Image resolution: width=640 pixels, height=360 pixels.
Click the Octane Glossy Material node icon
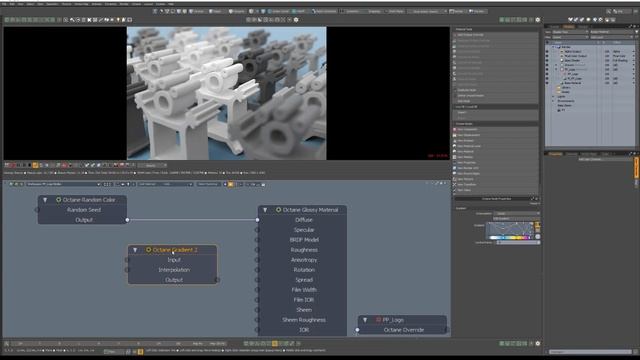[x=278, y=210]
